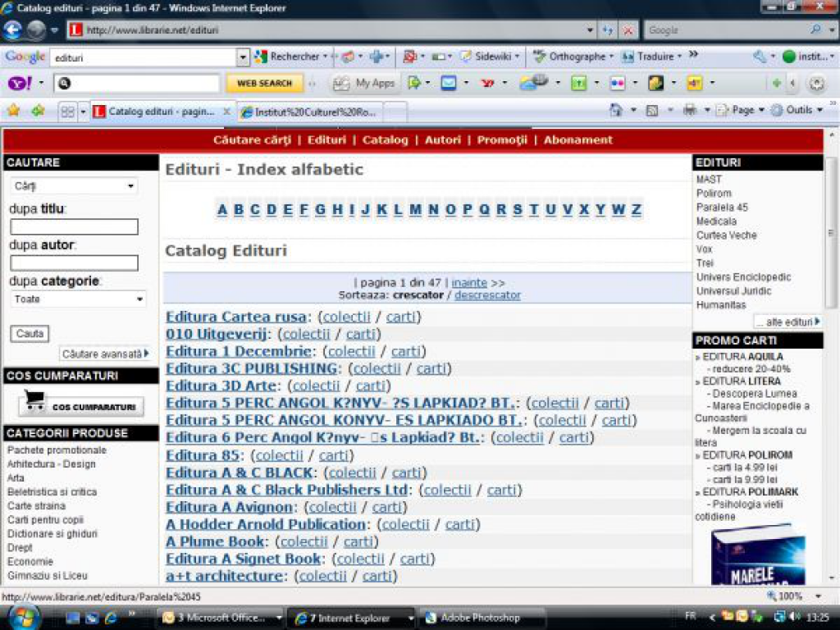Click the Google toolbar logo
The height and width of the screenshot is (630, 840).
(25, 57)
